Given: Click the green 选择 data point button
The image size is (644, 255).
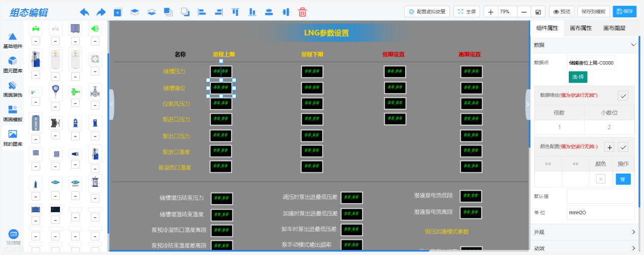Looking at the screenshot, I should (x=578, y=77).
